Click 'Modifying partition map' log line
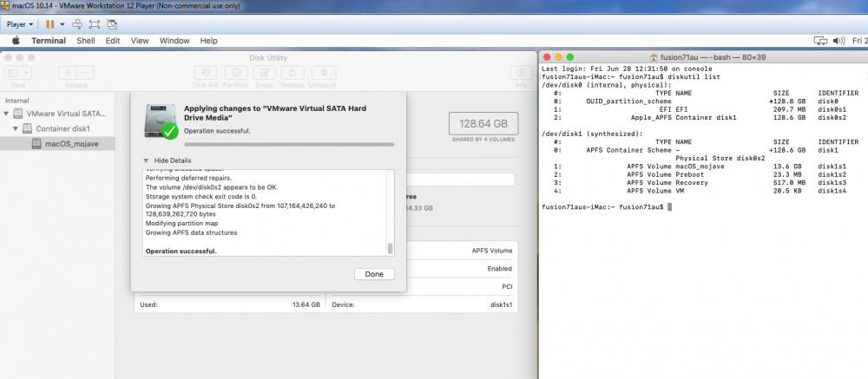This screenshot has width=868, height=379. (x=181, y=224)
